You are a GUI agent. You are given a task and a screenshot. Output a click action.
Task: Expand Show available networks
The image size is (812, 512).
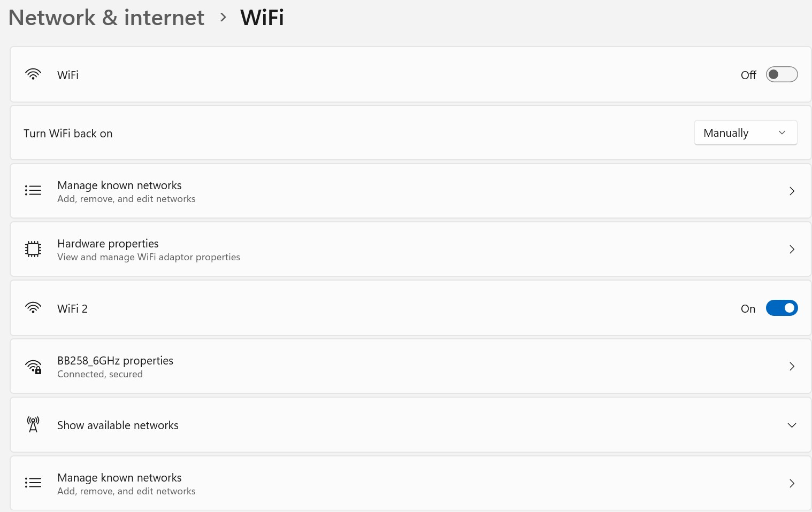(x=792, y=425)
